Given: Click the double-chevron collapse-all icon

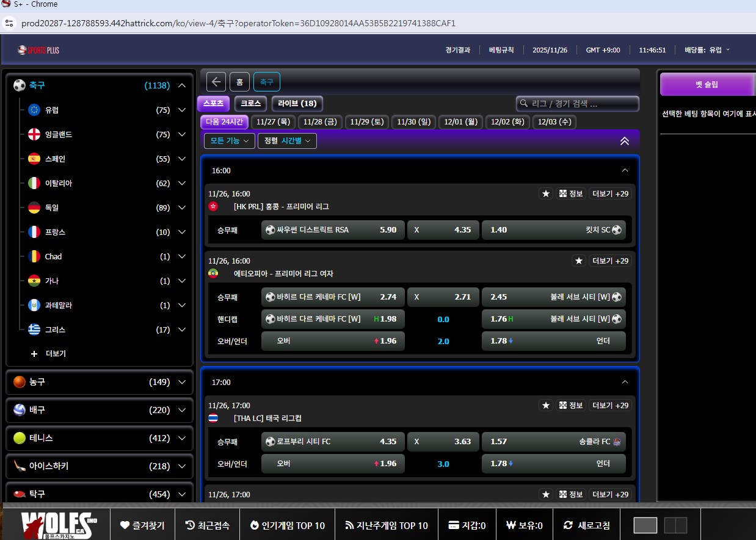Looking at the screenshot, I should point(624,141).
